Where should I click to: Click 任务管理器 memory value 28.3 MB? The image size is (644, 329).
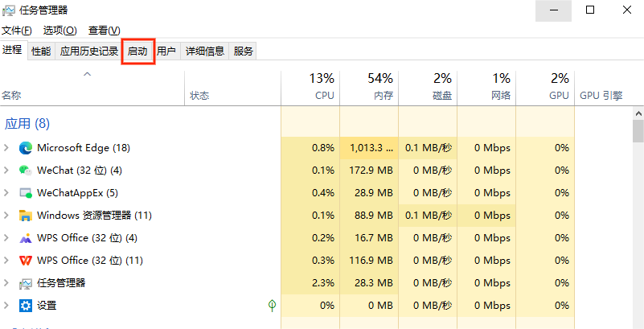coord(374,283)
